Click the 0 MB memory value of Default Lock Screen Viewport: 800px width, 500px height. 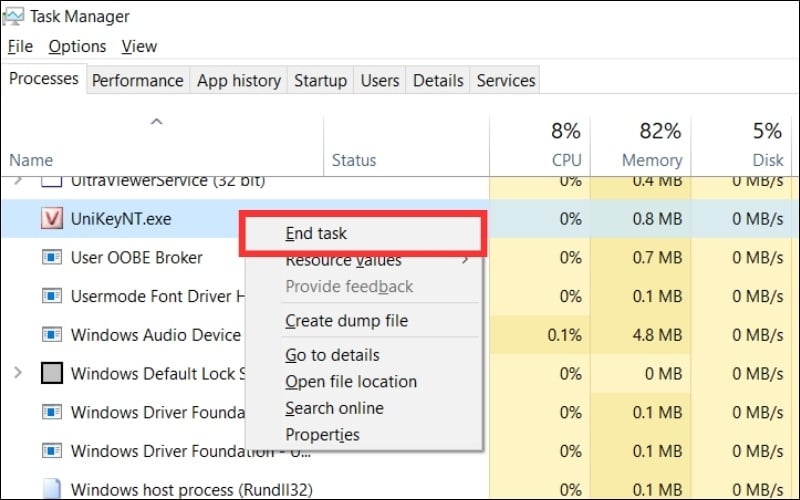pos(663,373)
